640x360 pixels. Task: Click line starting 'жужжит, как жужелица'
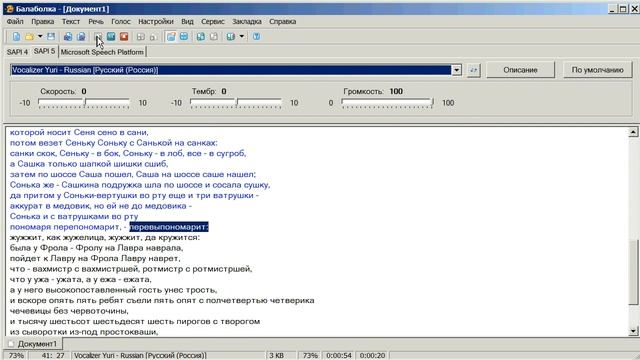(105, 238)
